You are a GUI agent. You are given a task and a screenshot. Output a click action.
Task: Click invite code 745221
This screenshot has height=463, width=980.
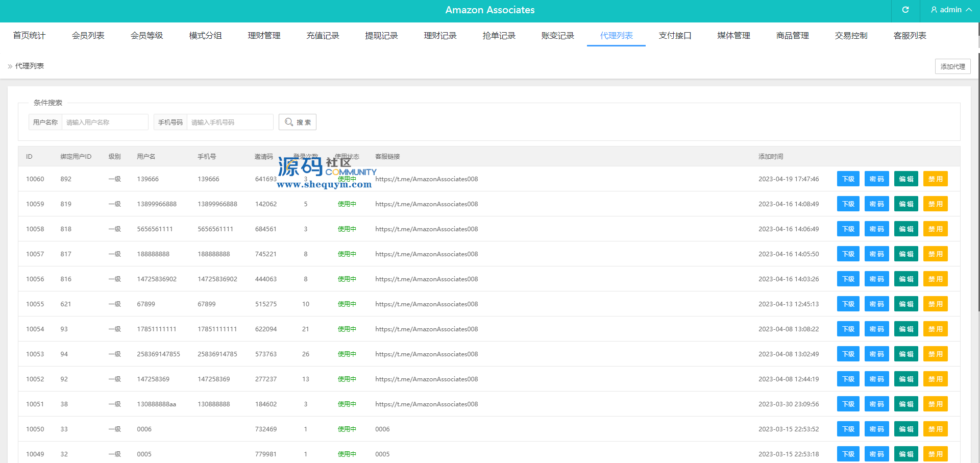click(266, 254)
